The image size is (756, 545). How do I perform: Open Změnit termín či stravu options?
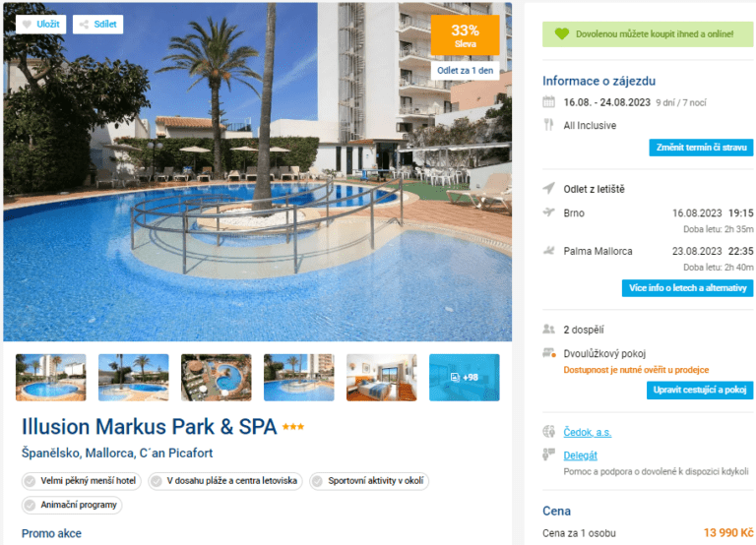701,148
